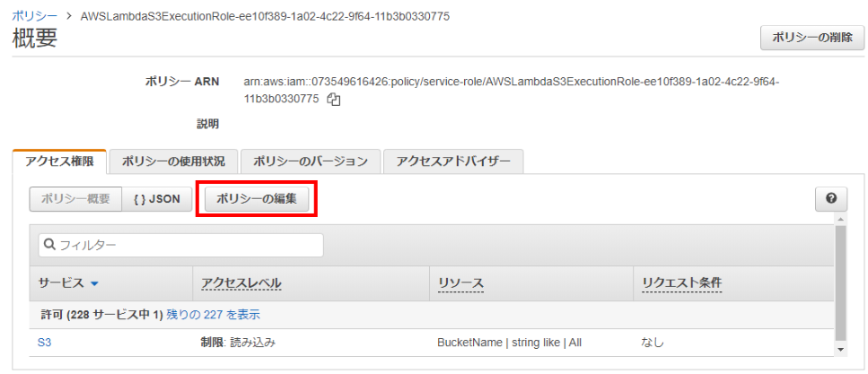This screenshot has height=374, width=868.
Task: Click the ポリシーの削除 button
Action: [812, 38]
